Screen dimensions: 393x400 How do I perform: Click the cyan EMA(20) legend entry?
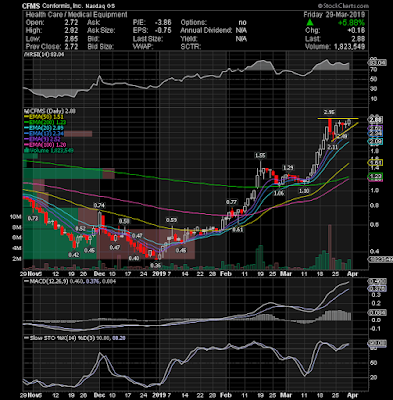[x=43, y=128]
